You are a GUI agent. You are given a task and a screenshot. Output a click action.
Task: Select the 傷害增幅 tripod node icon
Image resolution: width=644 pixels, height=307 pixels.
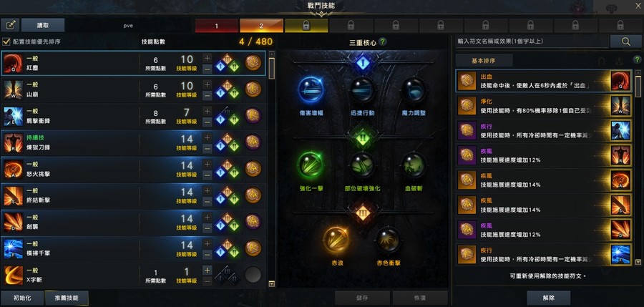click(311, 90)
